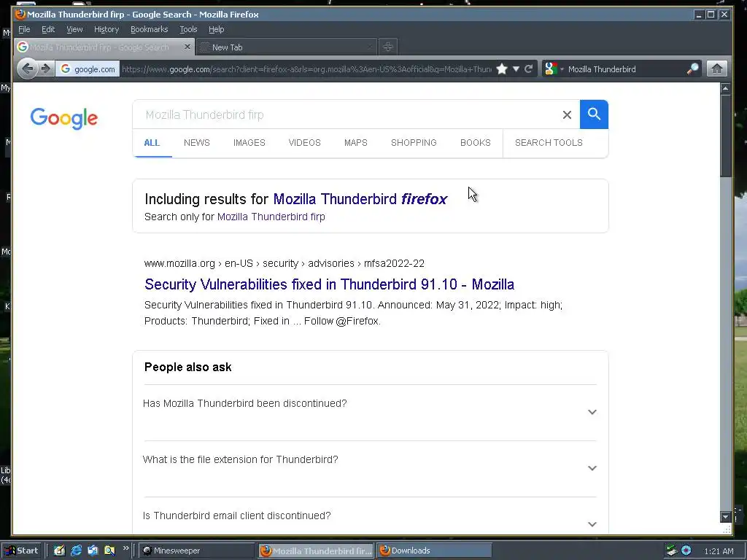Image resolution: width=747 pixels, height=560 pixels.
Task: Open the View menu
Action: coord(74,29)
